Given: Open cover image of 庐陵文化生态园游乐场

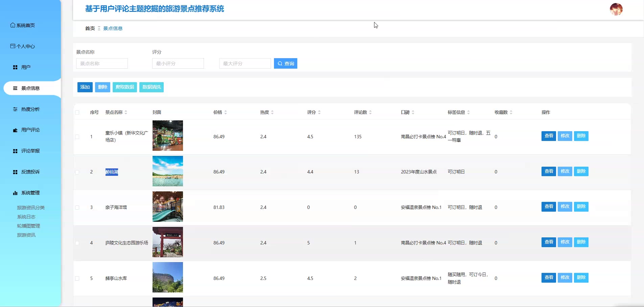Looking at the screenshot, I should coord(168,242).
